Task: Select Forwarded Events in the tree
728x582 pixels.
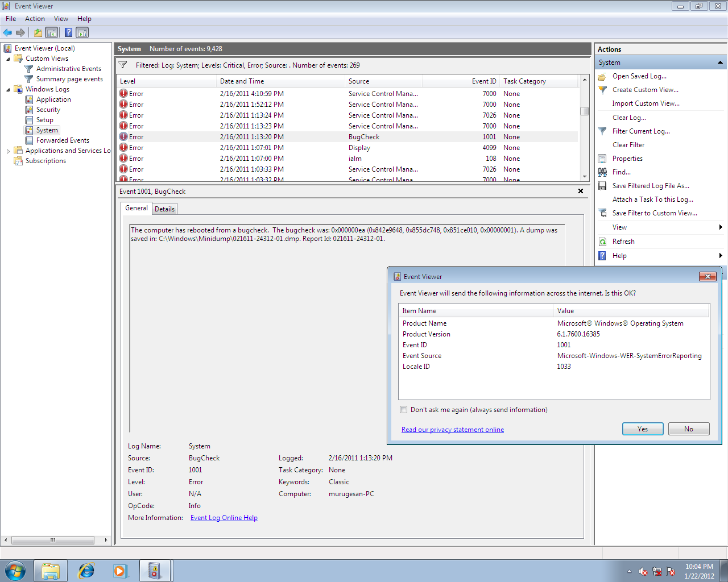Action: (x=63, y=140)
